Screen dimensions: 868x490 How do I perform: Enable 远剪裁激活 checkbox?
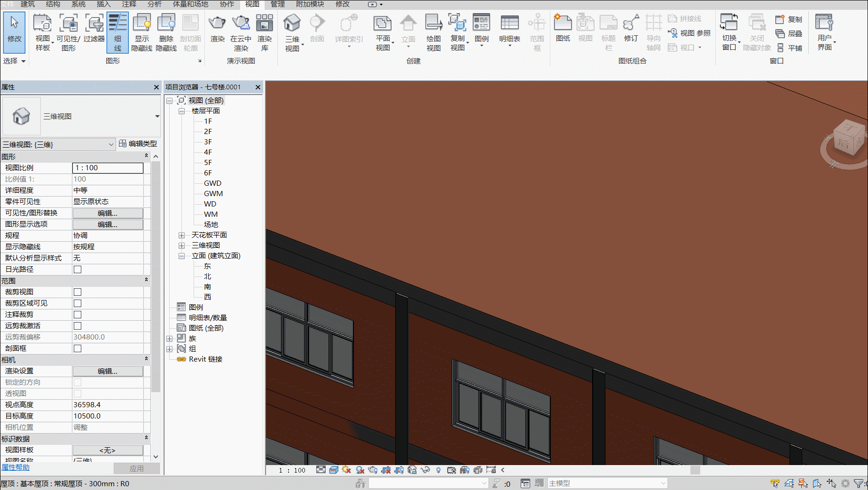(78, 326)
